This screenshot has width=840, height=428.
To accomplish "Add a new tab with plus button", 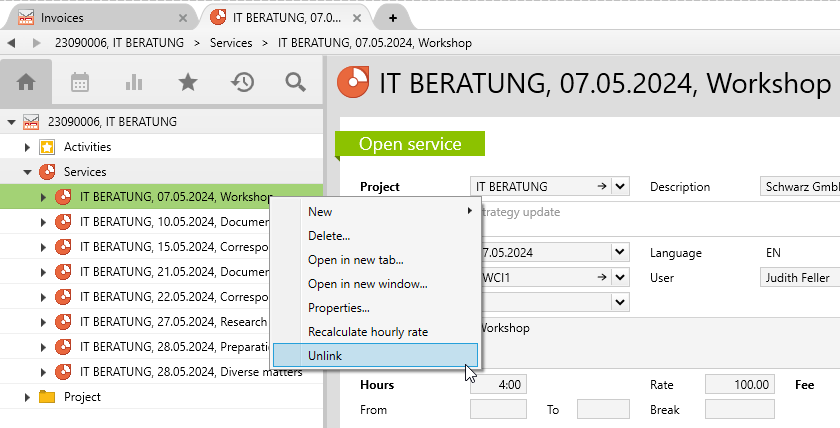I will coord(393,18).
